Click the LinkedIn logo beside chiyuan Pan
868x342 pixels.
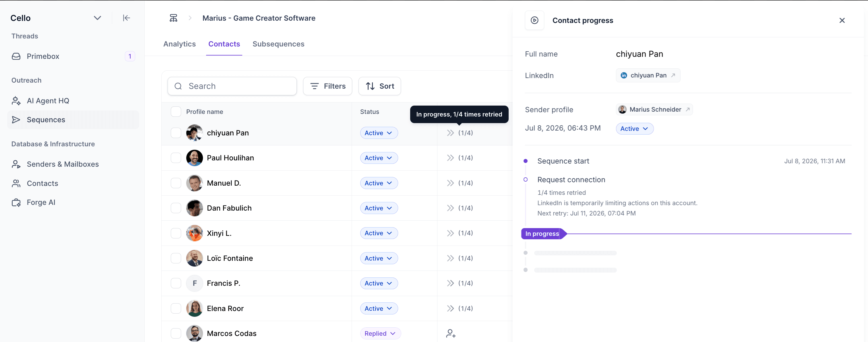point(624,75)
